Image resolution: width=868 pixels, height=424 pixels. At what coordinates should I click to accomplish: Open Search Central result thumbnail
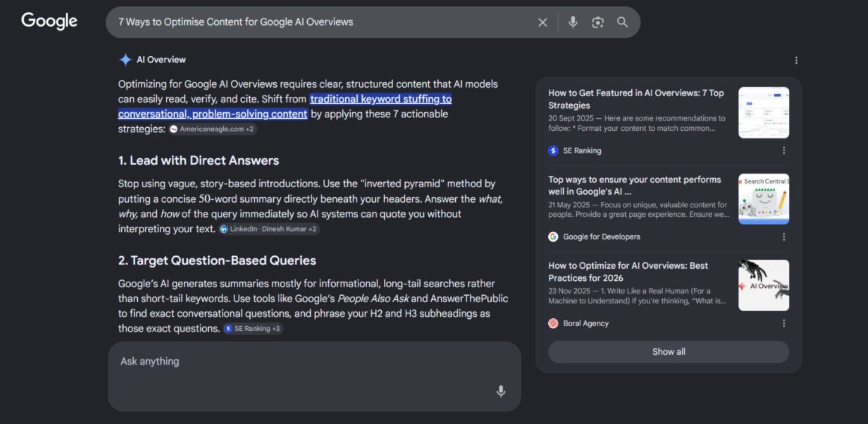pyautogui.click(x=764, y=199)
